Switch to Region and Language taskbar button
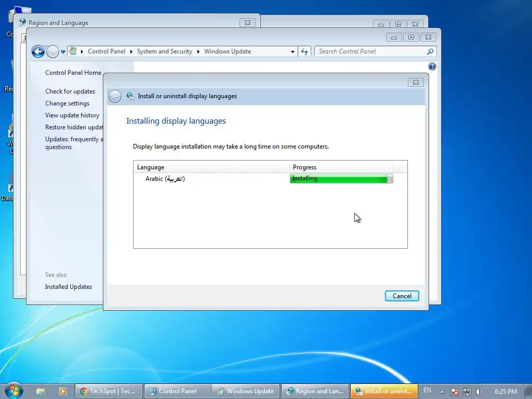Image resolution: width=532 pixels, height=399 pixels. [x=315, y=391]
